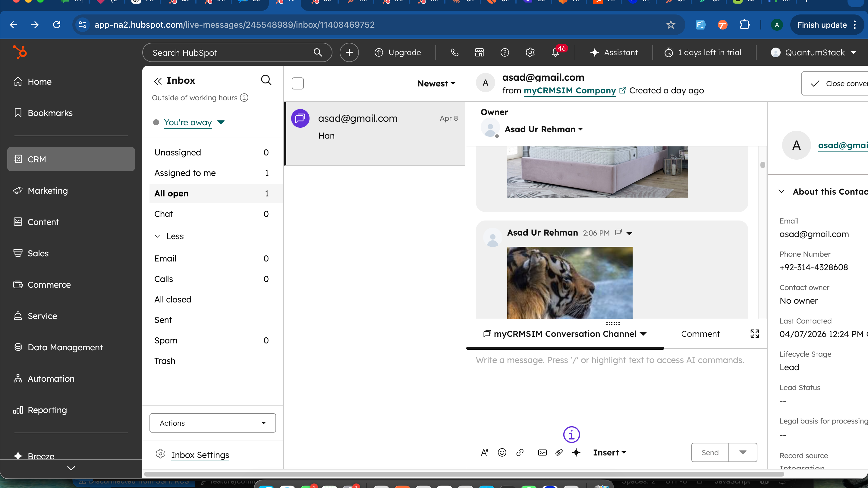Image resolution: width=868 pixels, height=488 pixels.
Task: Open the calling phone icon
Action: (454, 52)
